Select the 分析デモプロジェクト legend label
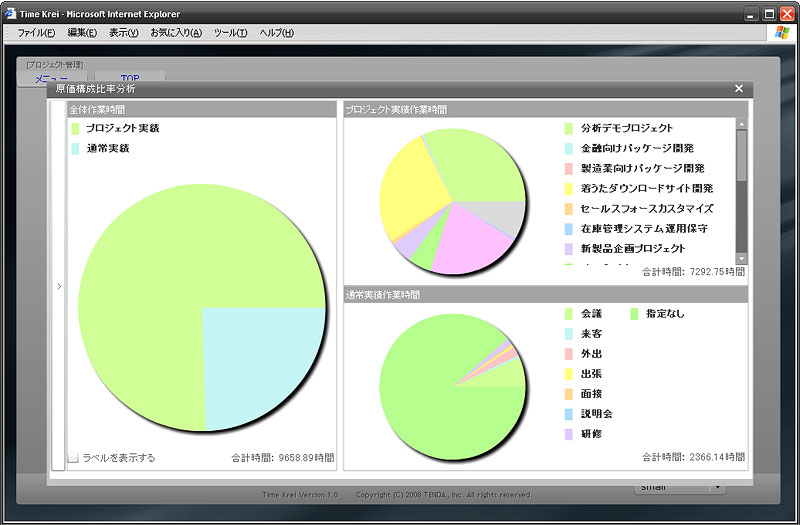Viewport: 800px width, 525px height. point(627,129)
